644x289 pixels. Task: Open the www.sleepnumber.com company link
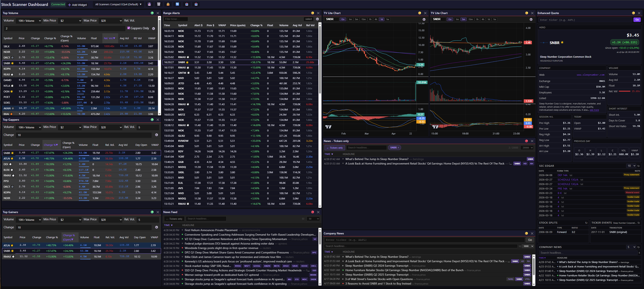[590, 75]
